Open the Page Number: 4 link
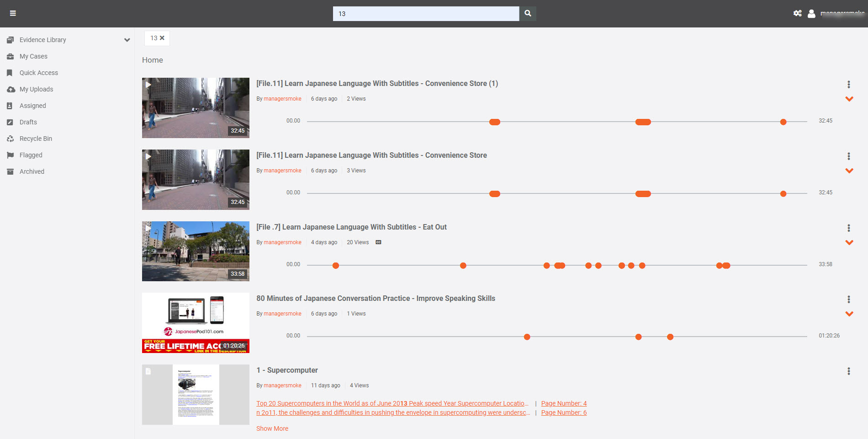The height and width of the screenshot is (439, 868). pyautogui.click(x=564, y=403)
